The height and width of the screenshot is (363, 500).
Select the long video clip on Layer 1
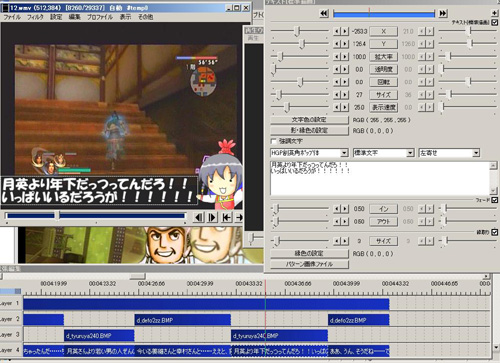point(206,304)
